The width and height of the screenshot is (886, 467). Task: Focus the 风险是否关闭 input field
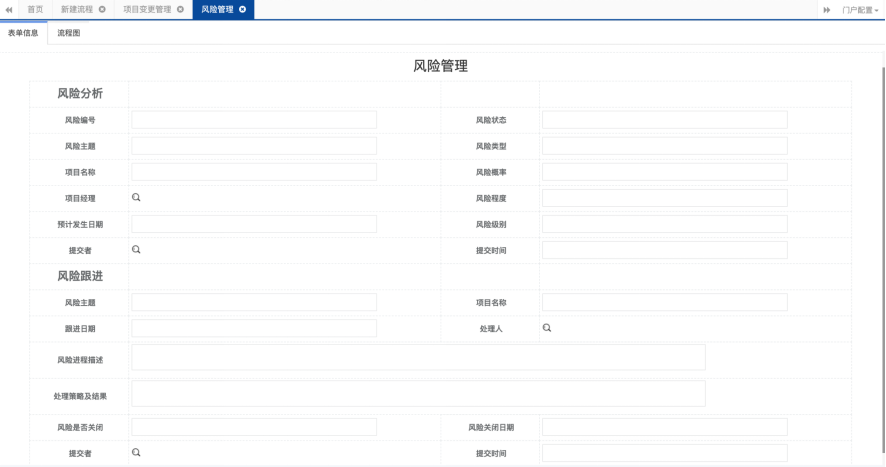254,427
